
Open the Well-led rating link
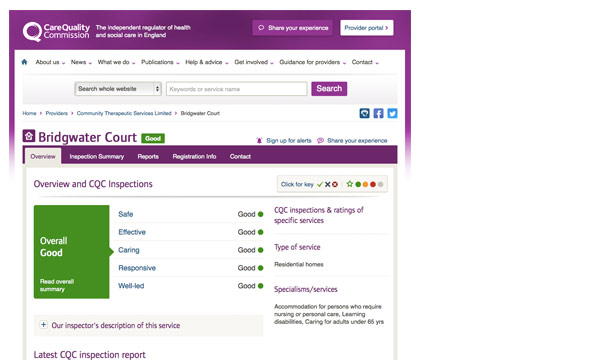pos(131,286)
